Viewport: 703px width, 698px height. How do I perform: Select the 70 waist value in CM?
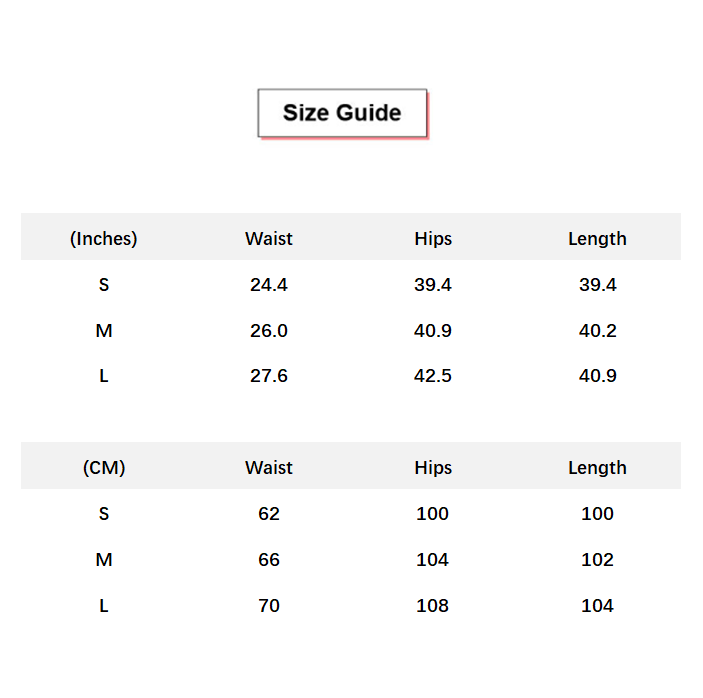tap(269, 606)
